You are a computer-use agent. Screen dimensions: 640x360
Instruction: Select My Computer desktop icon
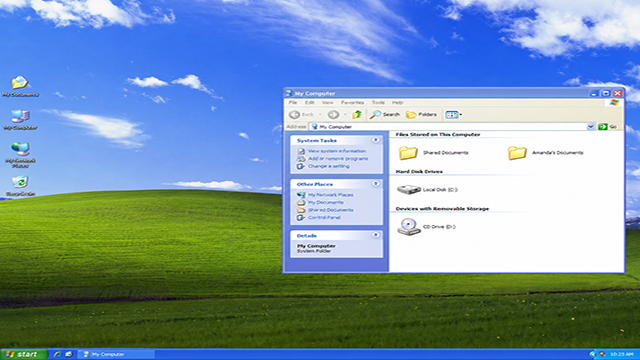click(x=20, y=120)
